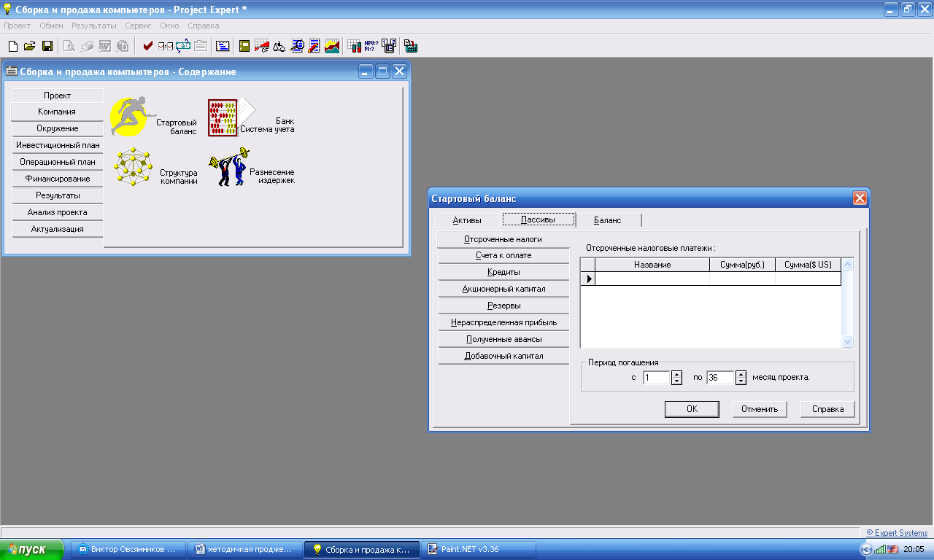Click the red bar chart table toolbar icon
The height and width of the screenshot is (560, 934).
pyautogui.click(x=355, y=46)
